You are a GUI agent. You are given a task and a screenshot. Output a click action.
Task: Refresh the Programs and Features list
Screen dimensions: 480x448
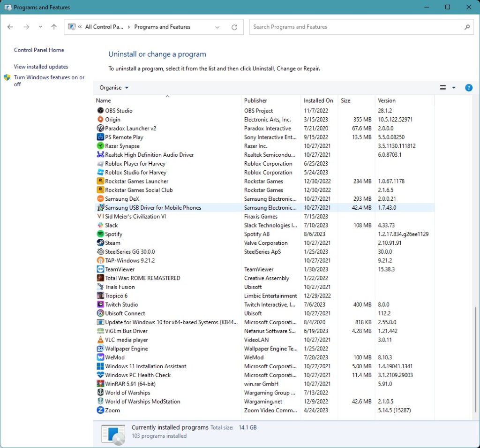(x=234, y=27)
